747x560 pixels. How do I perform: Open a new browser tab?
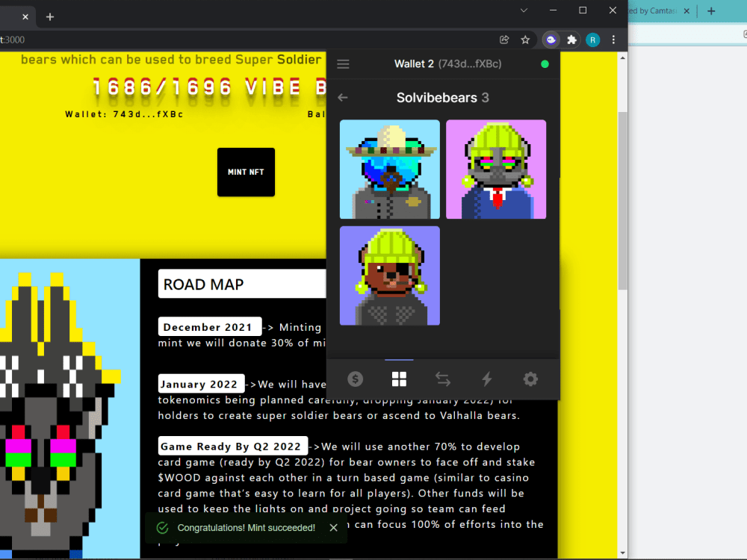[49, 17]
